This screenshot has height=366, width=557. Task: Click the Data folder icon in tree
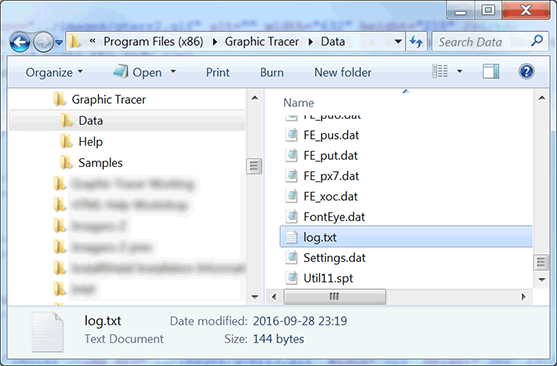[66, 120]
